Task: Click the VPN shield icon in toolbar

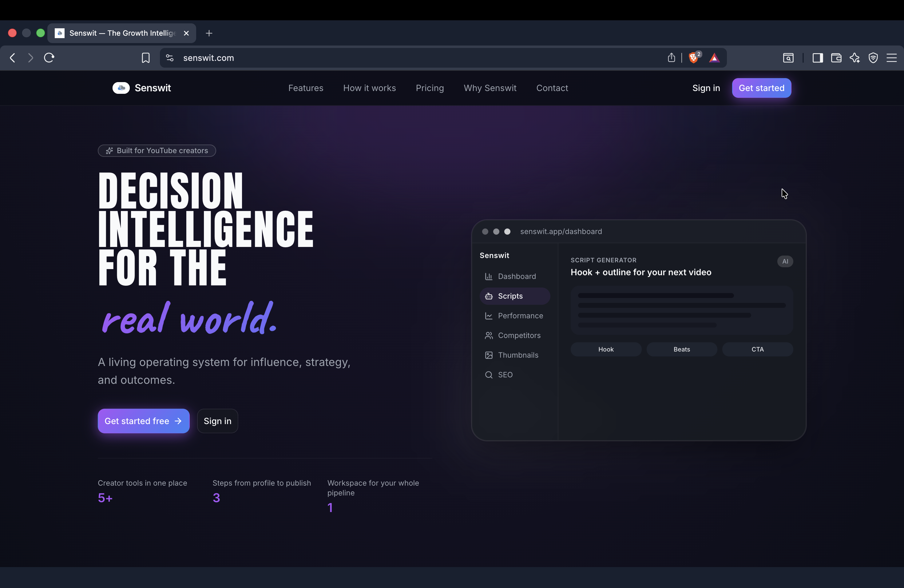Action: click(873, 58)
